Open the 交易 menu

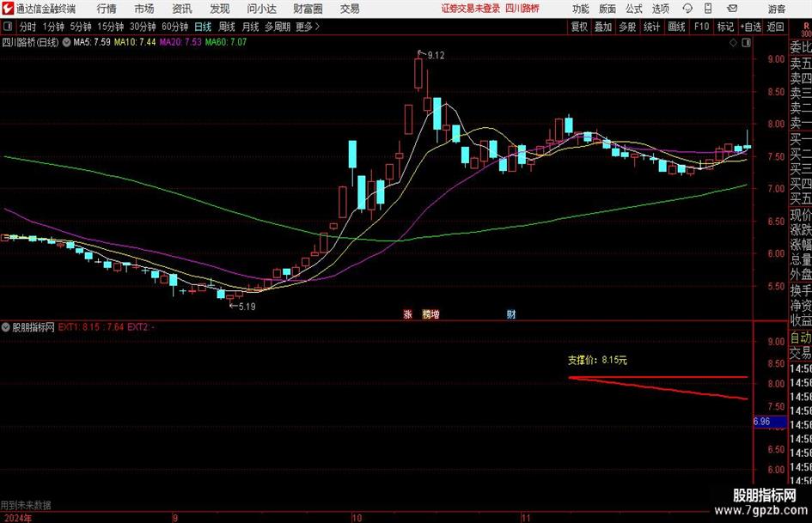[350, 9]
